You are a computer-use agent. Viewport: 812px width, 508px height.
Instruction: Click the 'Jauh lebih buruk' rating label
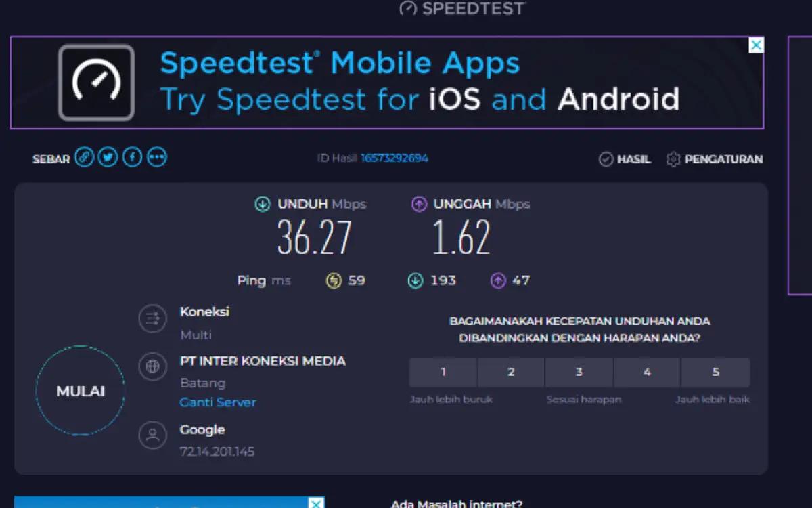click(x=451, y=400)
